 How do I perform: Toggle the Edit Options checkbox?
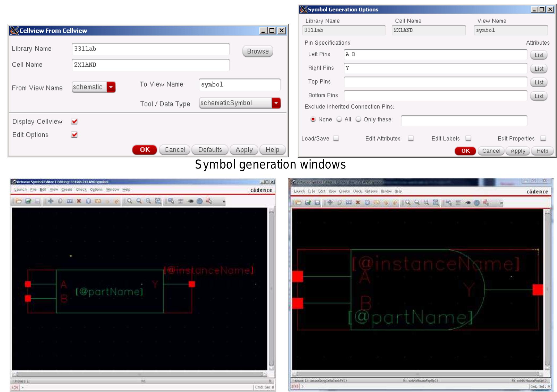74,135
